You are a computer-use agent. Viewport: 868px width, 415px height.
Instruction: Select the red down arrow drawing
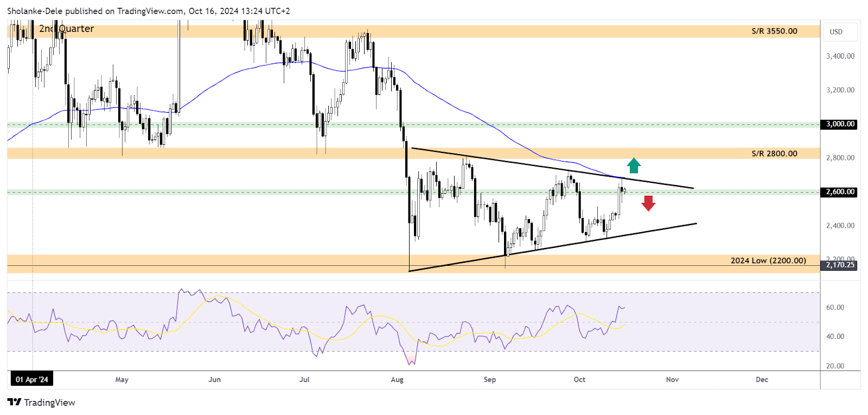pyautogui.click(x=648, y=203)
